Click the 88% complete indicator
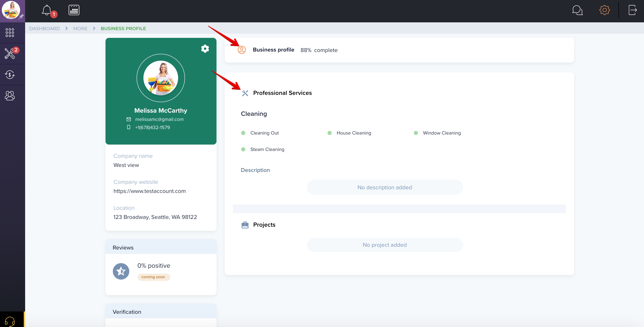 click(x=319, y=50)
